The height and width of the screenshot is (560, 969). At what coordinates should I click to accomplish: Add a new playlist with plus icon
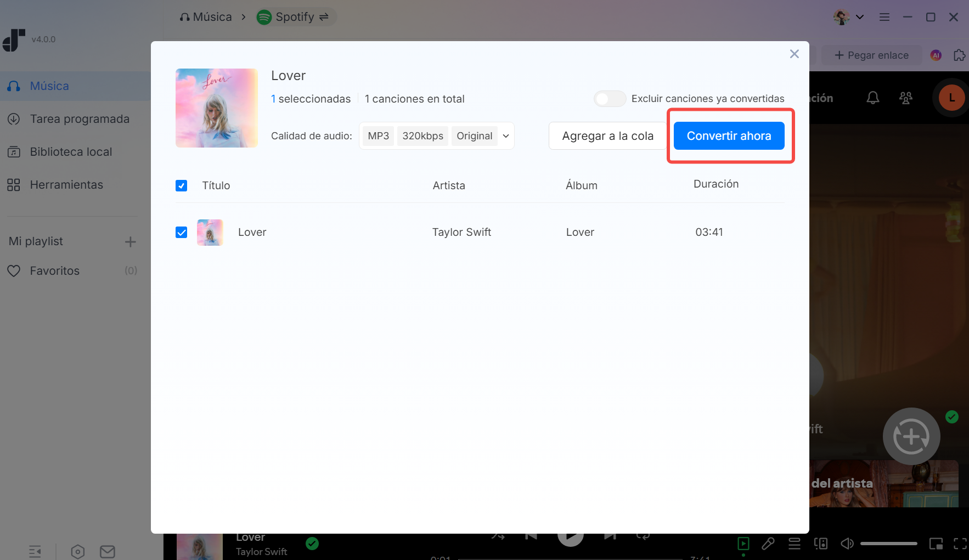[130, 242]
